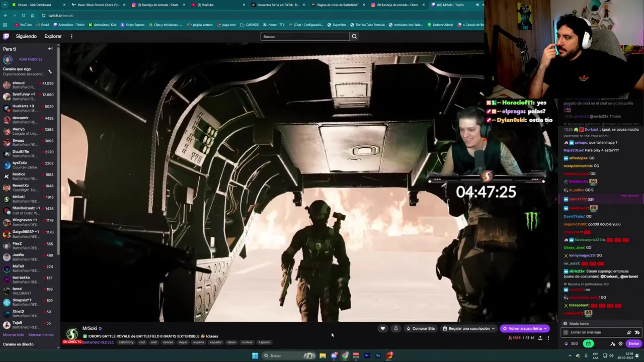Toggle the notification bell for MrSoki

(395, 328)
